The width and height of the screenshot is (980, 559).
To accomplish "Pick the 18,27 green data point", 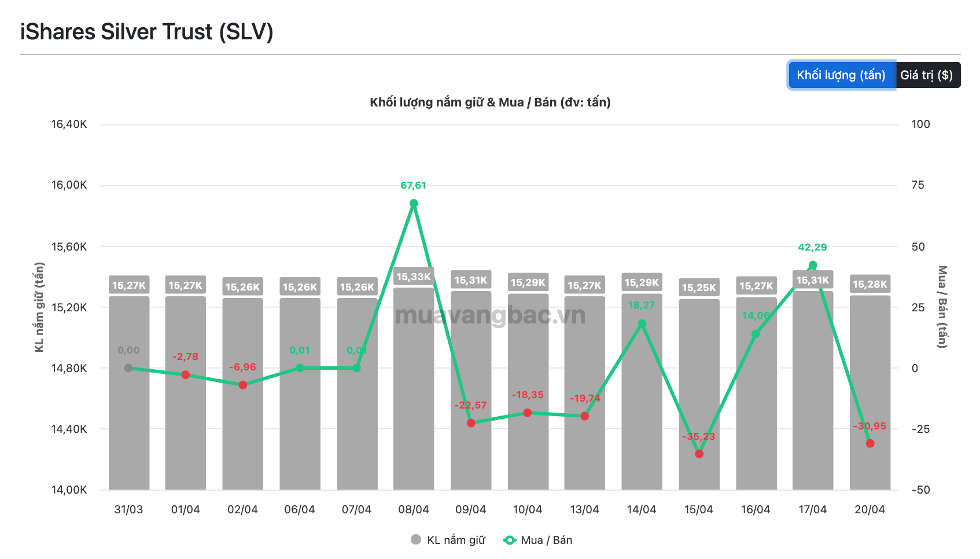I will 642,324.
